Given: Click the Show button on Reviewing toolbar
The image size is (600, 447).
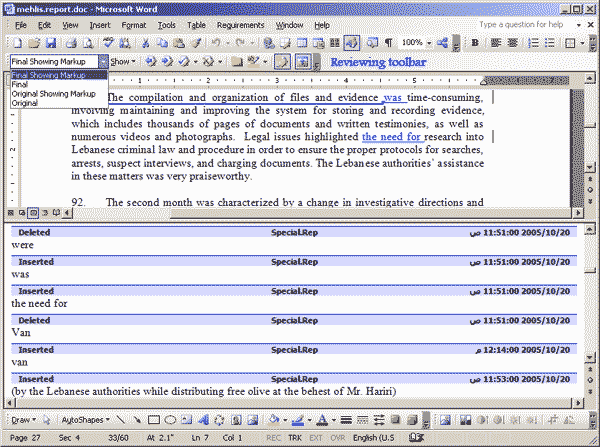Looking at the screenshot, I should click(x=123, y=62).
